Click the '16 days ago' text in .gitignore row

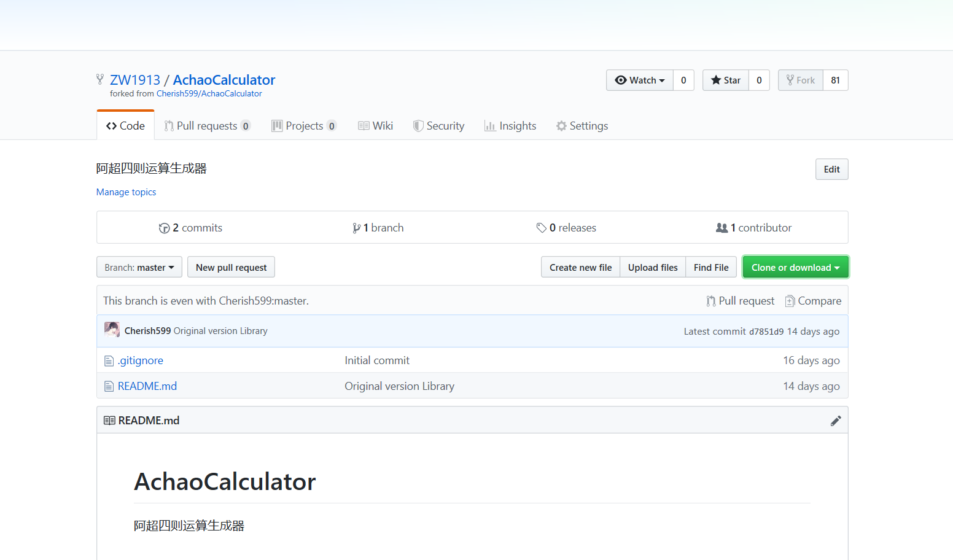point(811,360)
